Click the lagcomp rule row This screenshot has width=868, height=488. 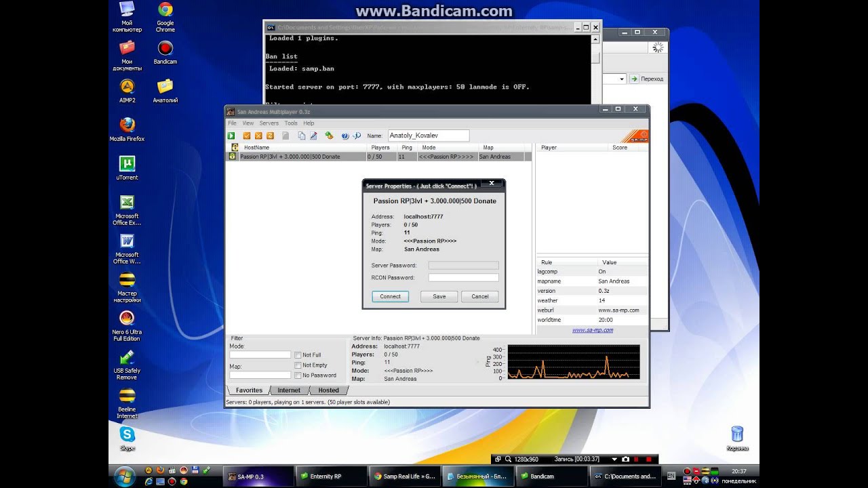tap(592, 272)
